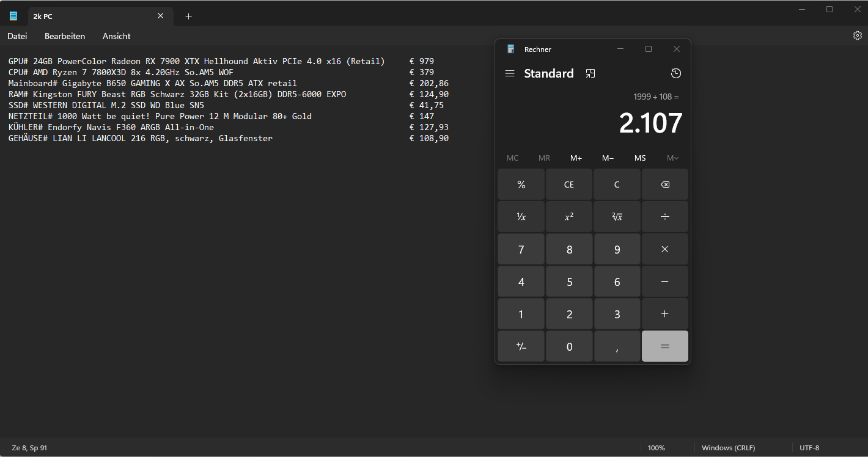Click the Notepad app icon in title bar
This screenshot has height=457, width=868.
click(13, 16)
